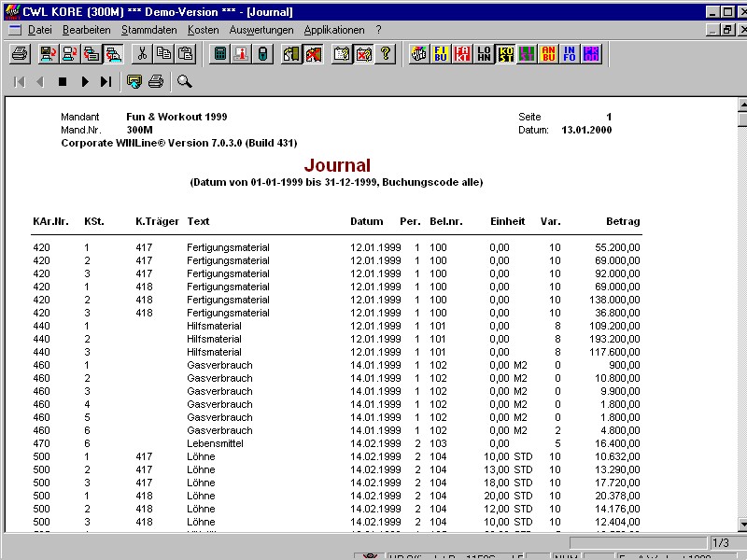Image resolution: width=747 pixels, height=560 pixels.
Task: Jump to last preview page
Action: (106, 82)
